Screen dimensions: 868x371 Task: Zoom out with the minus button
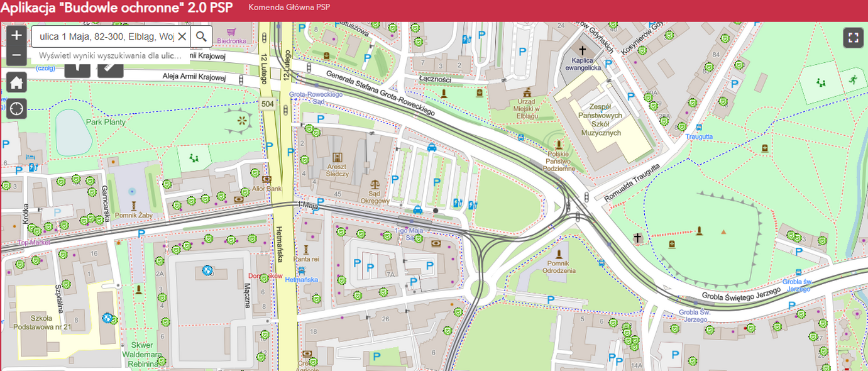click(16, 55)
